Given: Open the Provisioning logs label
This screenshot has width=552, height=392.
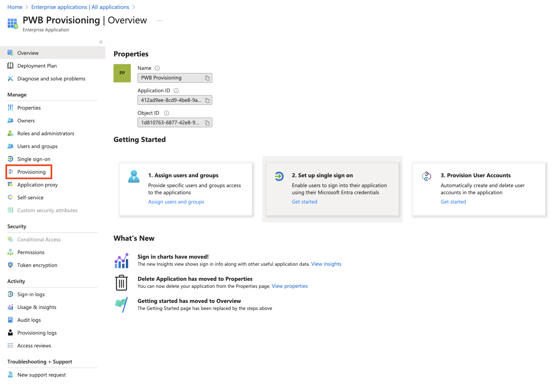Looking at the screenshot, I should coord(37,333).
